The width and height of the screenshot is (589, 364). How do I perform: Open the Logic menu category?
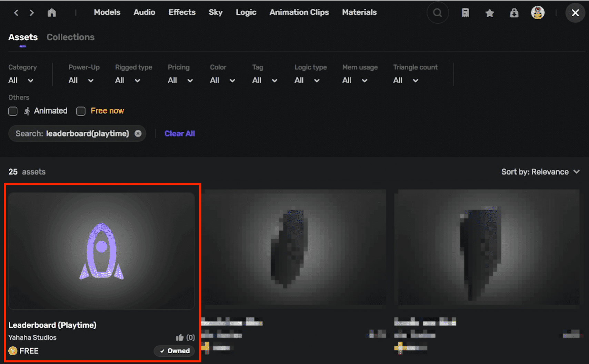pos(246,12)
